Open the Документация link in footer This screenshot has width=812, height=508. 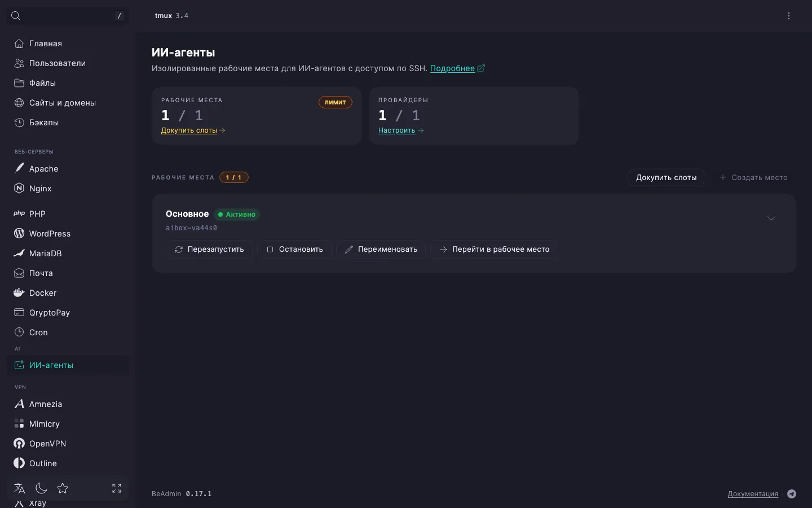(x=753, y=494)
